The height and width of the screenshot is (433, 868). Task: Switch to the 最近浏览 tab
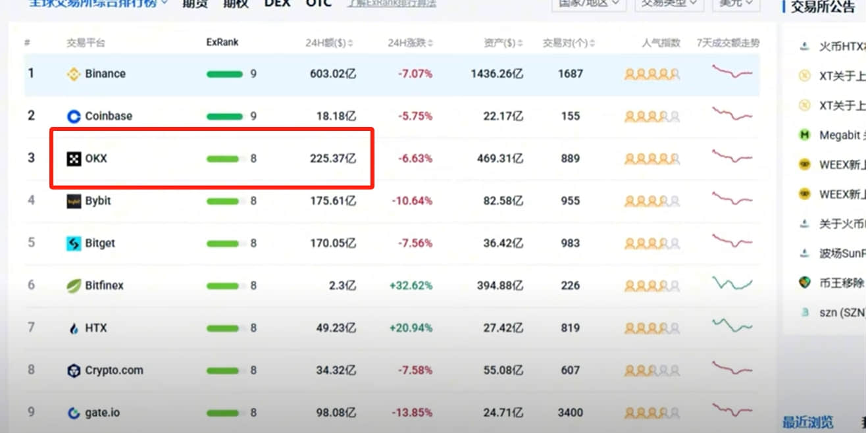[x=807, y=422]
